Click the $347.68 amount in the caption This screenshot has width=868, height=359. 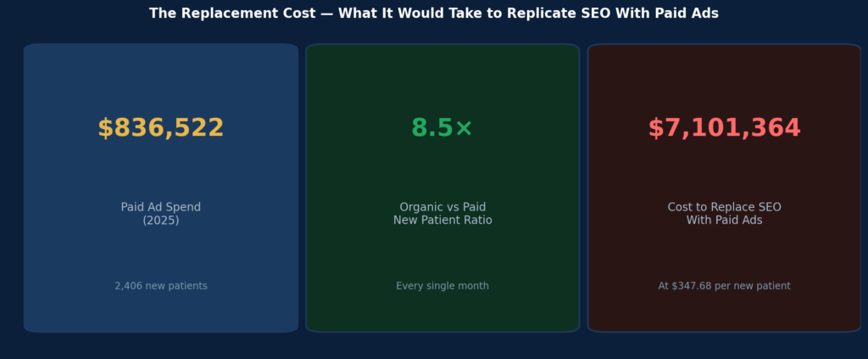point(692,286)
